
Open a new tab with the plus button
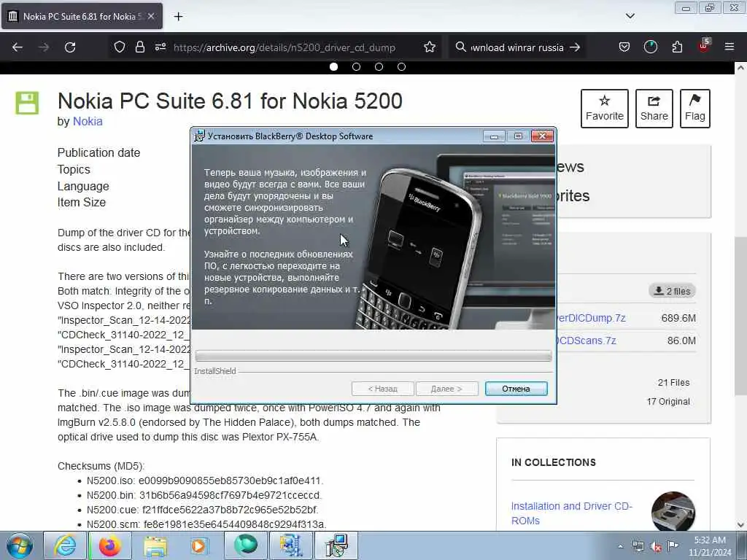178,17
